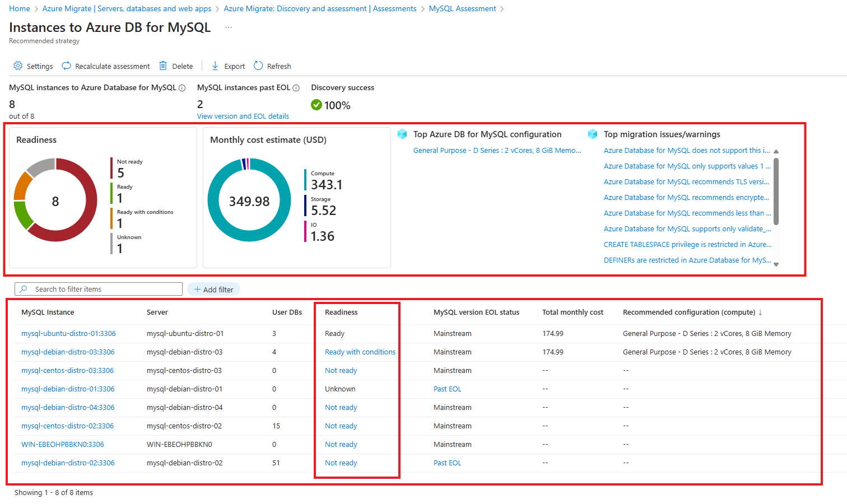Click the Delete trash icon

tap(163, 66)
